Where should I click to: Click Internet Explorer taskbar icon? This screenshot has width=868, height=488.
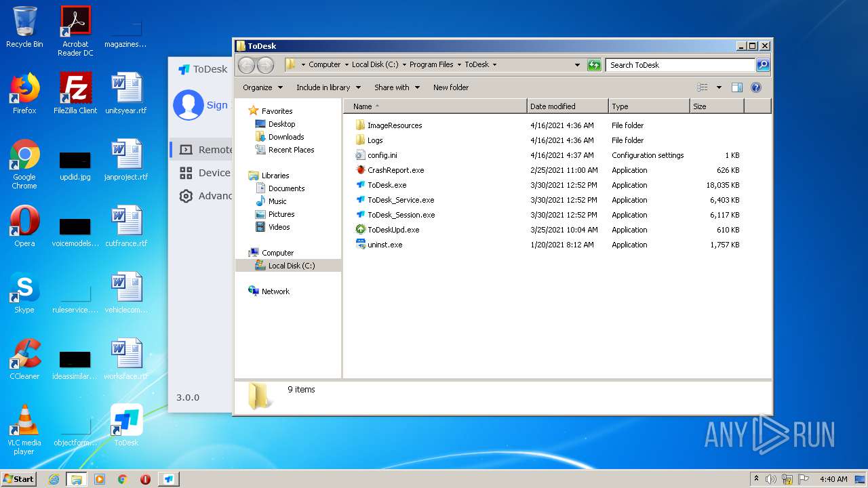[x=54, y=479]
